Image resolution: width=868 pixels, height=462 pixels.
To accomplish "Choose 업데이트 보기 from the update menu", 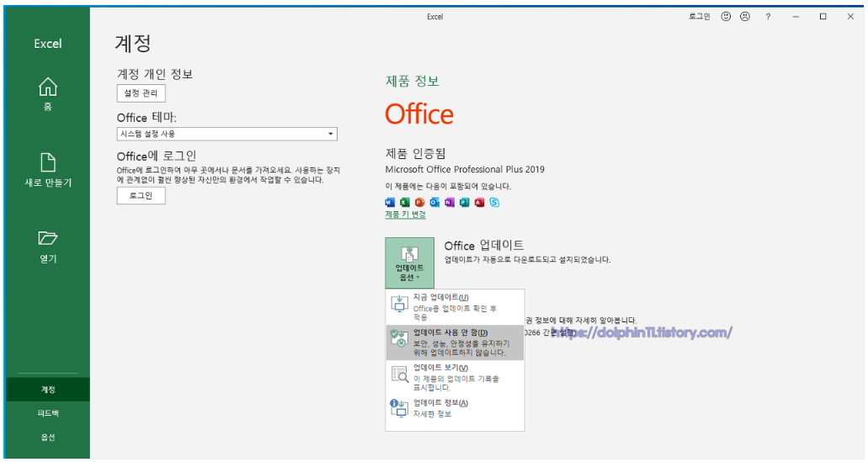I will [455, 378].
